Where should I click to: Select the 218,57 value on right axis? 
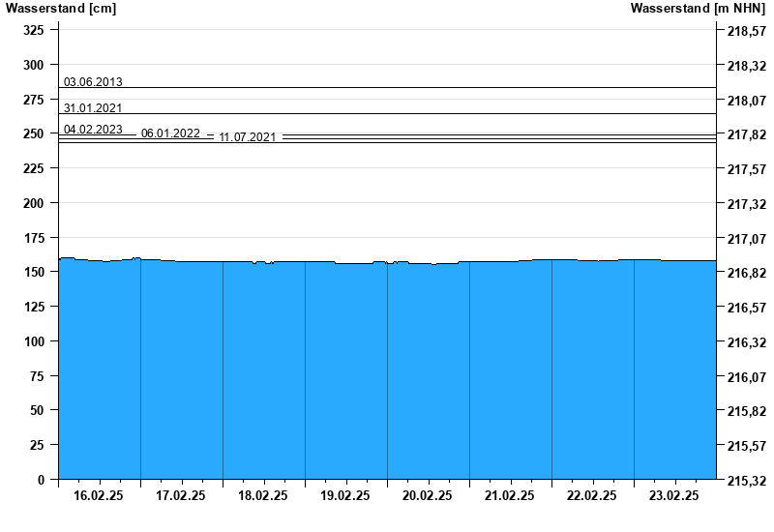[x=746, y=32]
